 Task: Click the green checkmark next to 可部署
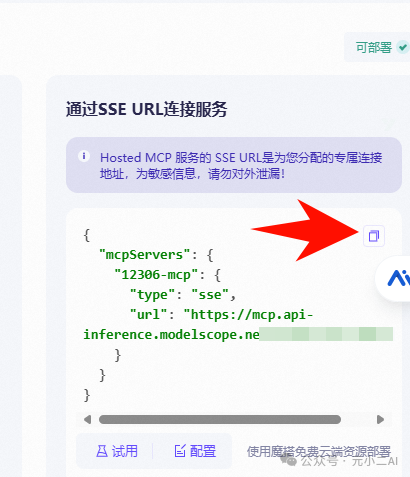tap(403, 47)
